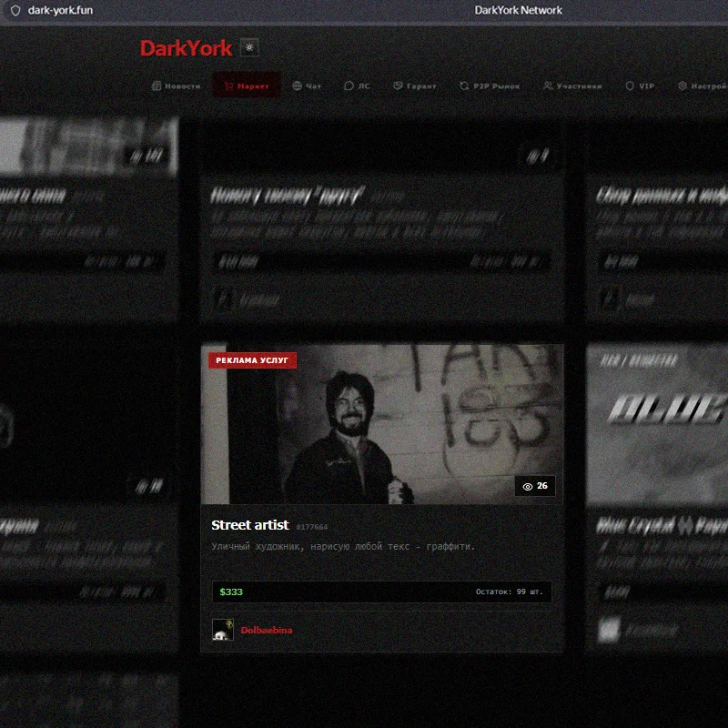Viewport: 728px width, 728px height.
Task: Click the Гарант shield icon
Action: 398,86
